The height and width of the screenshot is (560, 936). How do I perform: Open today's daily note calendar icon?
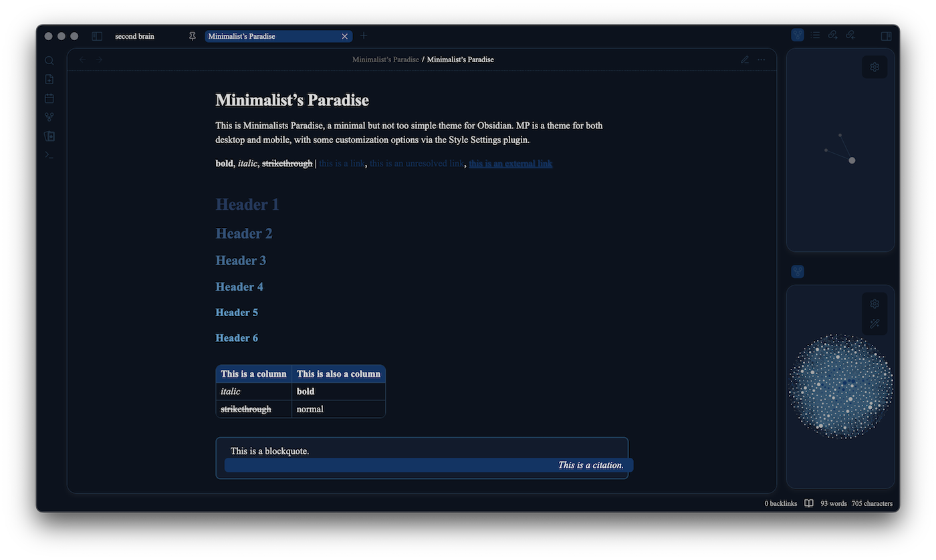49,98
